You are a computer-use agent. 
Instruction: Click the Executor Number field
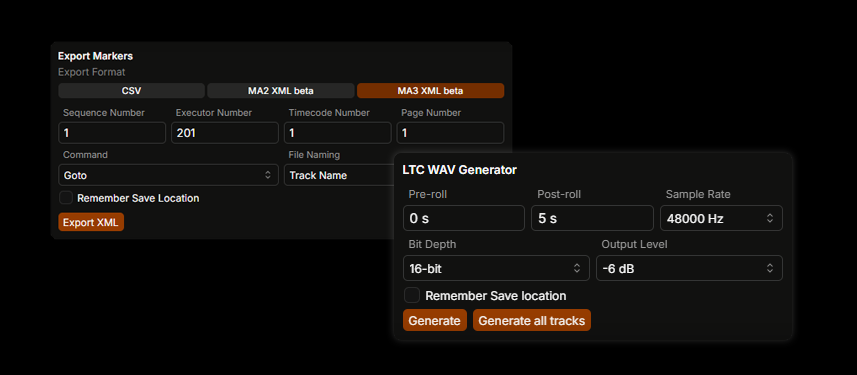(225, 133)
